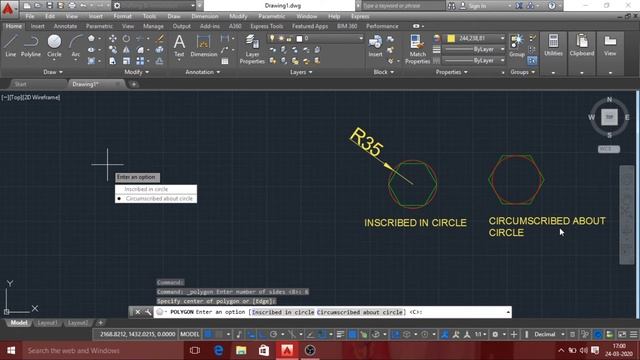640x360 pixels.
Task: Select Circumscribed about circle option in popup
Action: point(156,198)
